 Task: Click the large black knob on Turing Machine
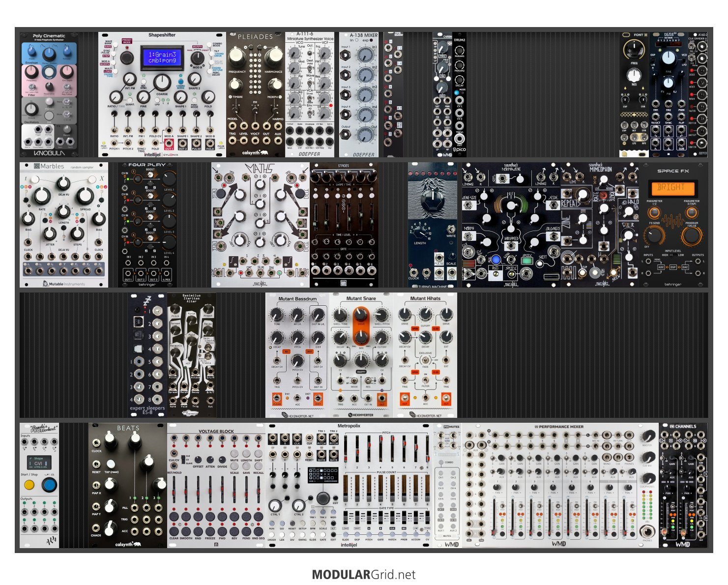point(433,201)
